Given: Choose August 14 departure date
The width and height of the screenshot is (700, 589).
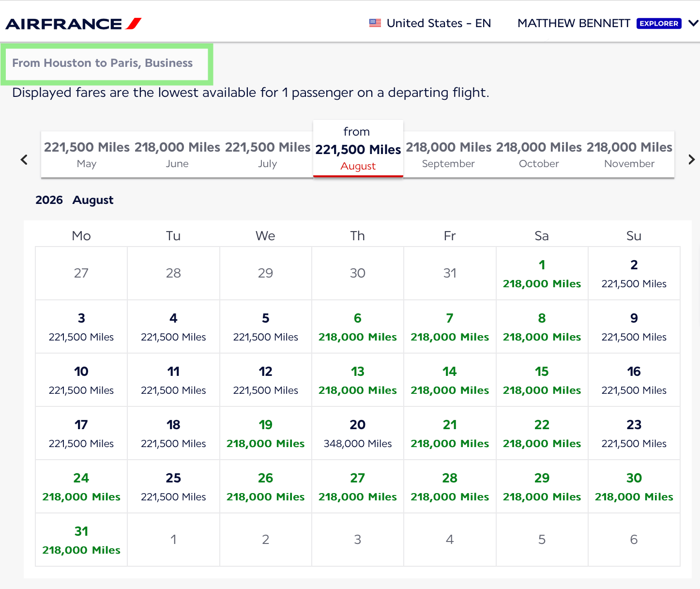Looking at the screenshot, I should [450, 380].
